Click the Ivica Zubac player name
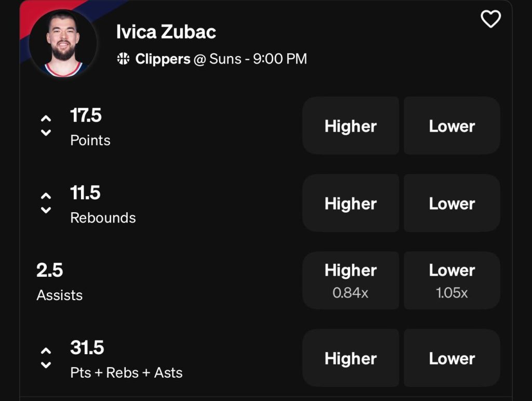Screen dimensions: 532x401 (x=166, y=32)
